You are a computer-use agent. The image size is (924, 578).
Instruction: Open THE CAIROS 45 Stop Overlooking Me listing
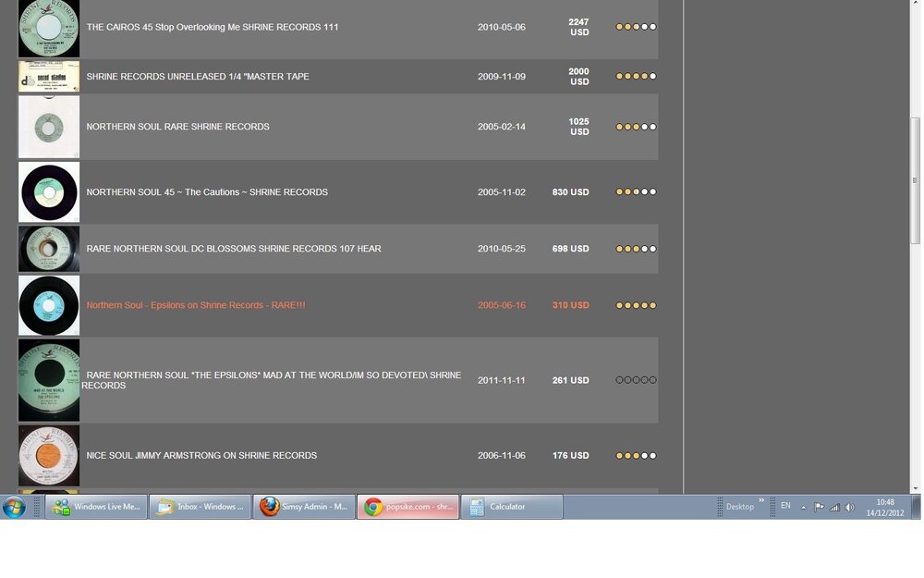(213, 27)
